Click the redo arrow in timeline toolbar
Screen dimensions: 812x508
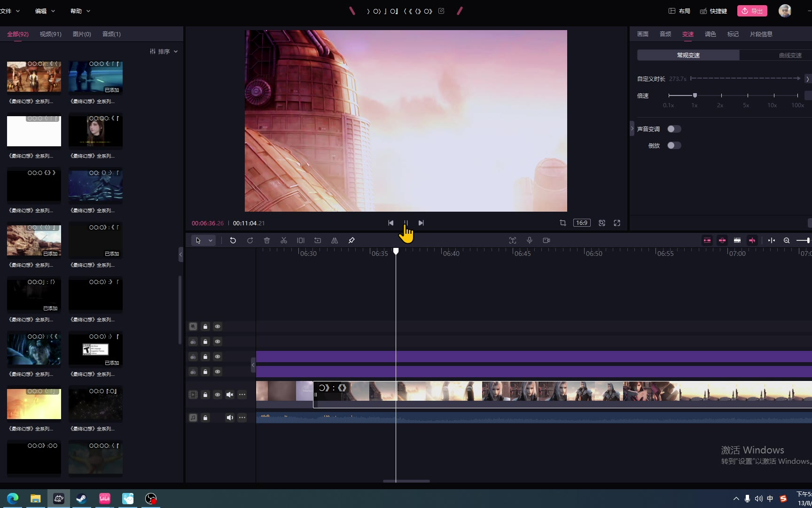[250, 240]
